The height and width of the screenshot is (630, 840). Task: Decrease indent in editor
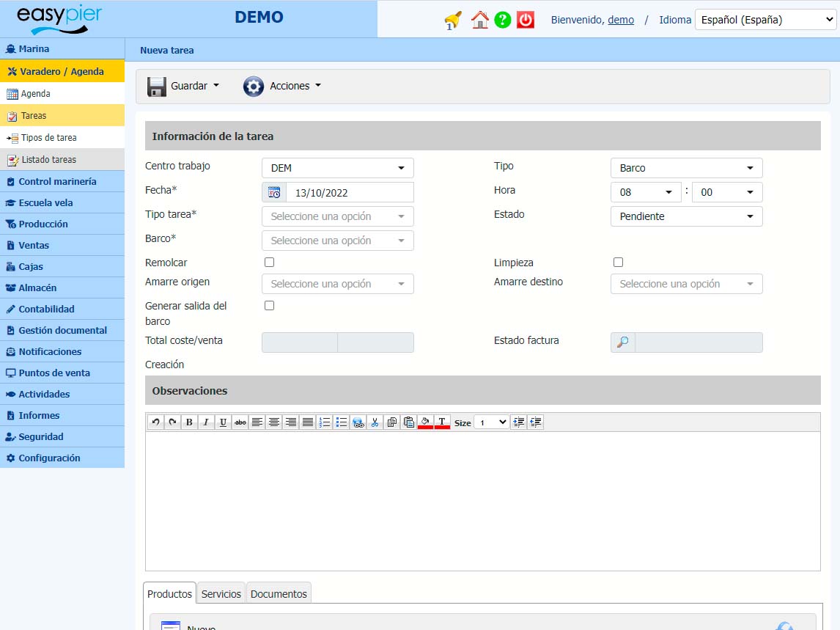[x=535, y=422]
